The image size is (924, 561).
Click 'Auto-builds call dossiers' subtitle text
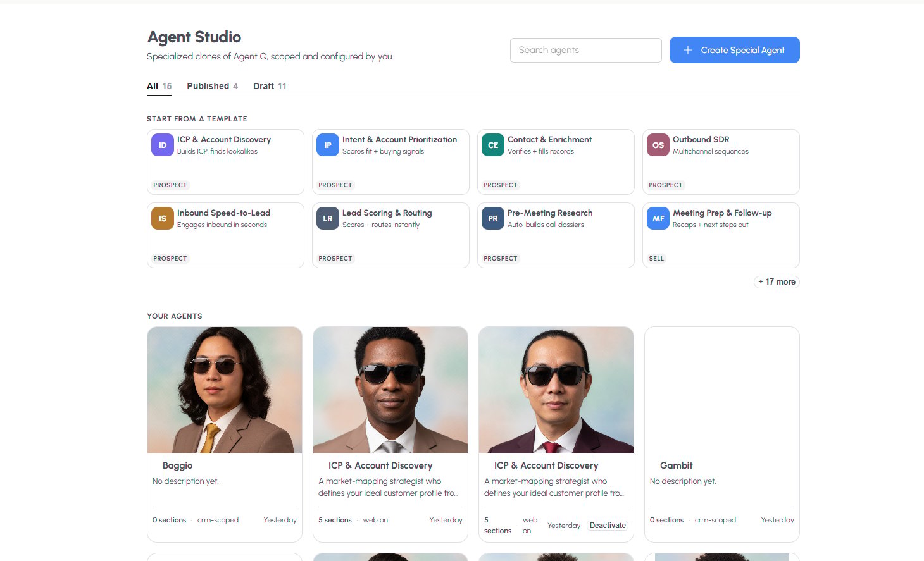(546, 225)
